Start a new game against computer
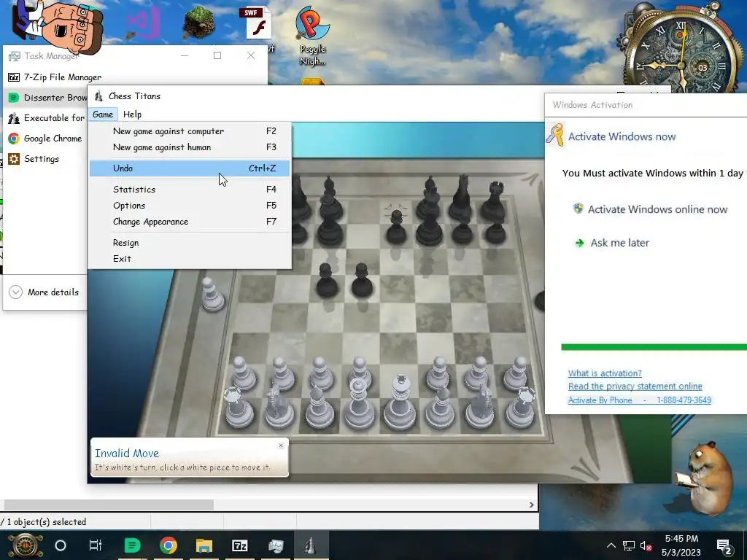Image resolution: width=747 pixels, height=560 pixels. pos(190,131)
